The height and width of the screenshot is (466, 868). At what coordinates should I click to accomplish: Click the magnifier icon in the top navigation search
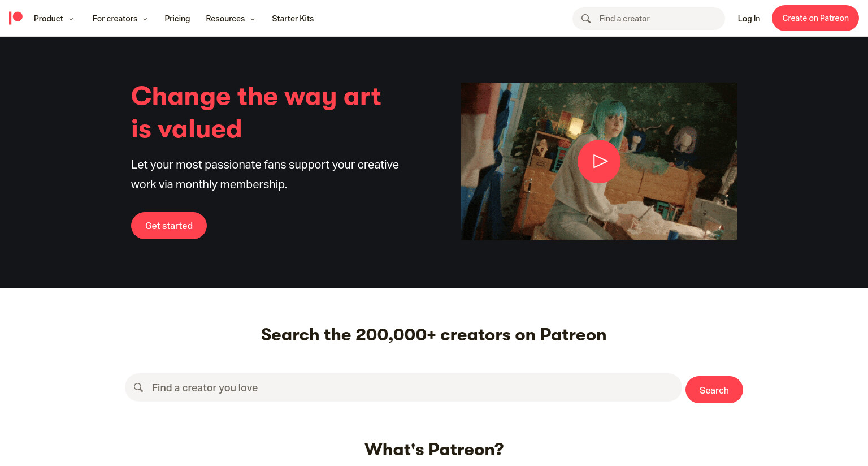[x=586, y=19]
